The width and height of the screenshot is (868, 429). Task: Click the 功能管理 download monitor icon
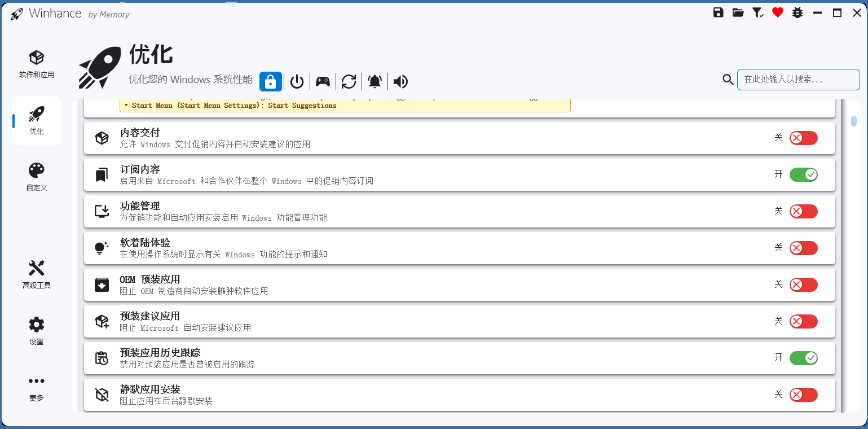coord(102,211)
